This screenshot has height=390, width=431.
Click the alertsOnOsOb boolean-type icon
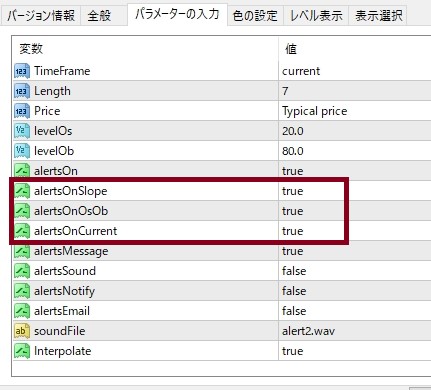click(22, 211)
